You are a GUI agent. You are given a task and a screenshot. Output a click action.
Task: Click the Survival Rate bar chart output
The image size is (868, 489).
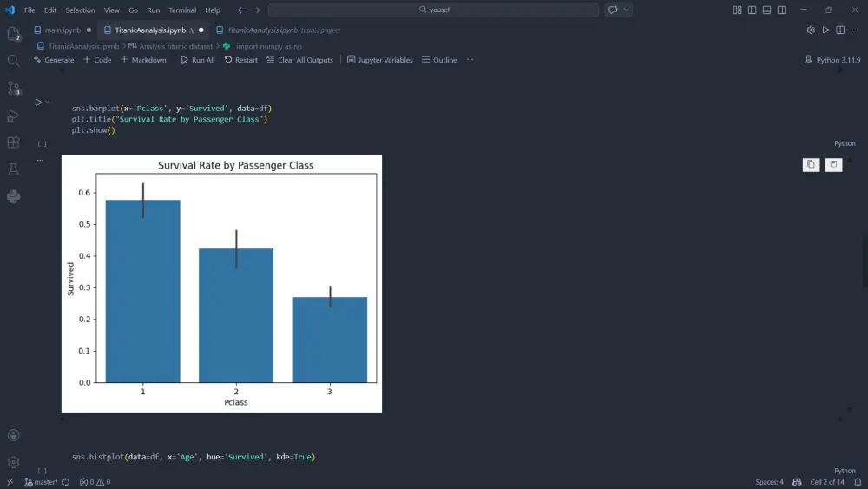(x=221, y=283)
